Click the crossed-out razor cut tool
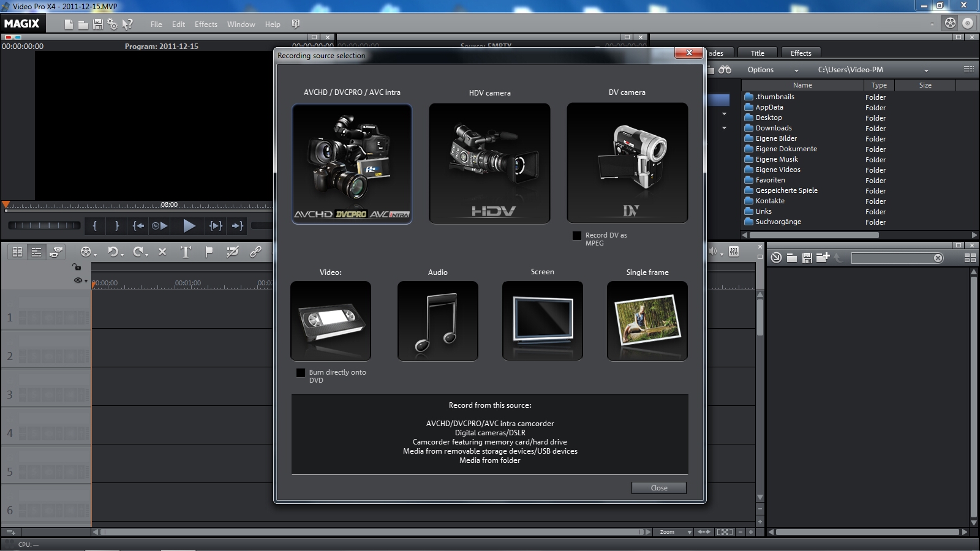The image size is (980, 551). [232, 252]
